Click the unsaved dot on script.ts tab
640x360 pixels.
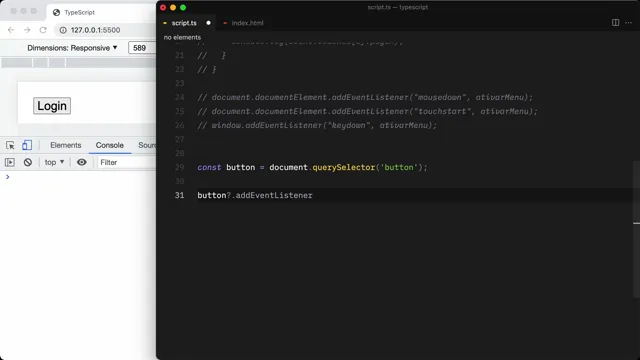(209, 23)
